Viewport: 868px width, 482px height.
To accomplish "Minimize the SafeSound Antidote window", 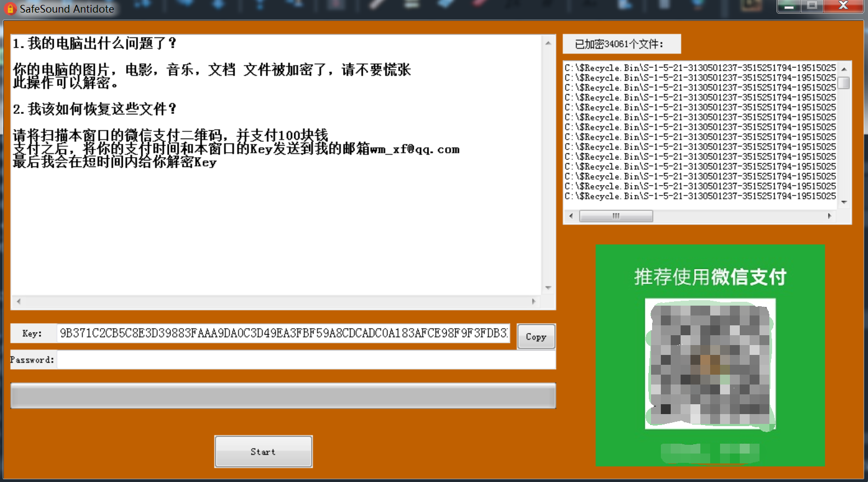I will click(x=789, y=7).
